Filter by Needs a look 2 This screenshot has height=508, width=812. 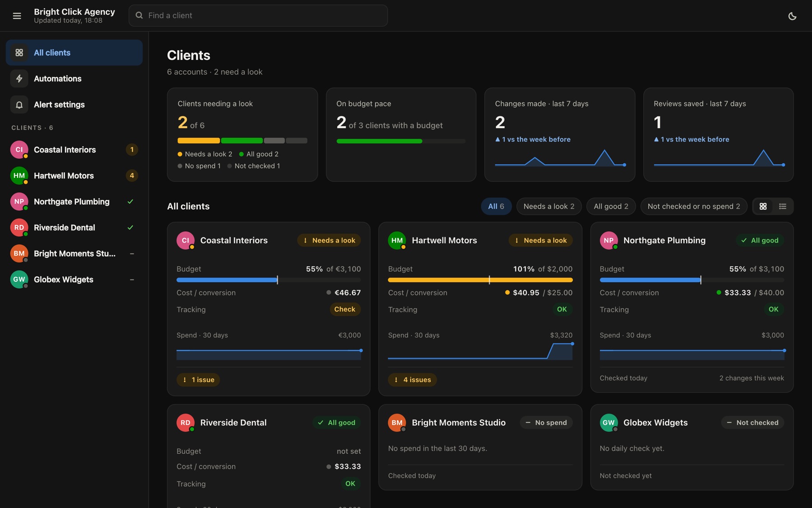pyautogui.click(x=549, y=206)
